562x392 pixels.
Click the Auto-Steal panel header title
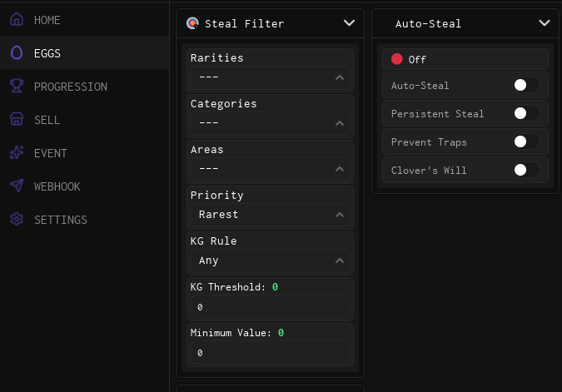pos(428,23)
